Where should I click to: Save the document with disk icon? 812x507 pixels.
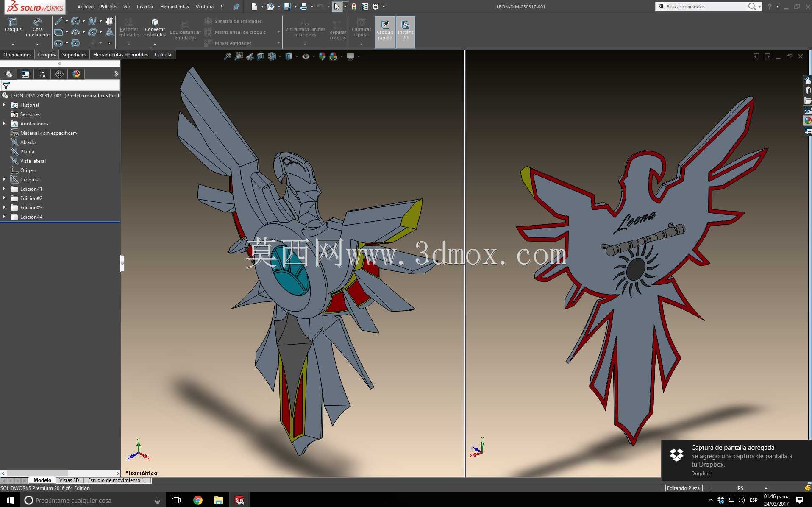[x=287, y=7]
